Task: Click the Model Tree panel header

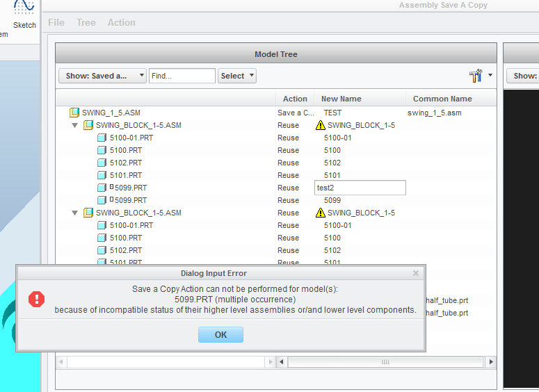Action: [276, 54]
